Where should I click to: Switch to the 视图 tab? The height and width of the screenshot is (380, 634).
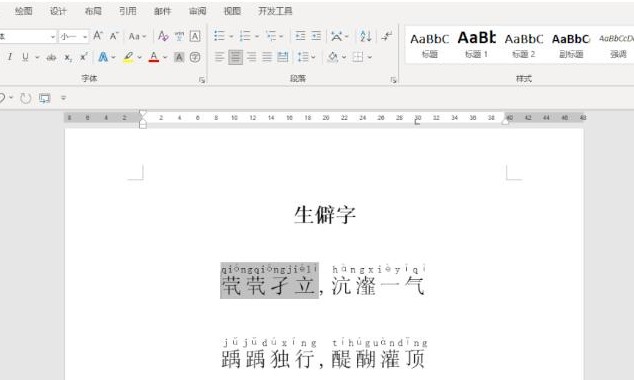tap(232, 11)
